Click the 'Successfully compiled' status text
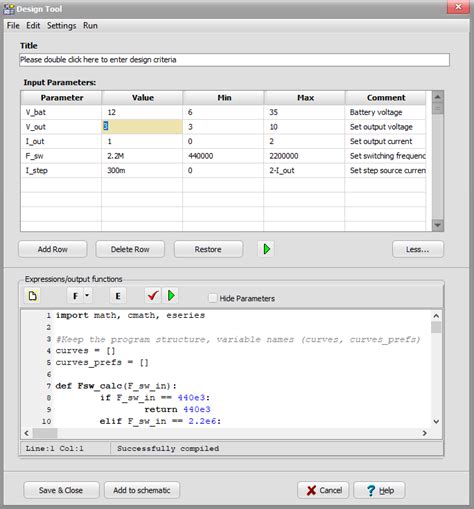Screen dimensions: 474x509 click(x=168, y=448)
